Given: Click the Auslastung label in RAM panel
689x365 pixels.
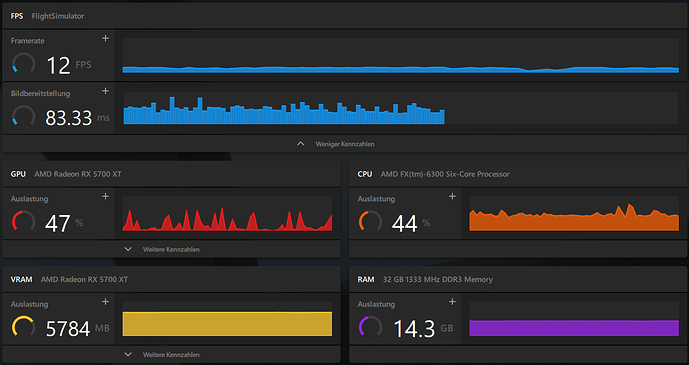Looking at the screenshot, I should click(x=376, y=304).
